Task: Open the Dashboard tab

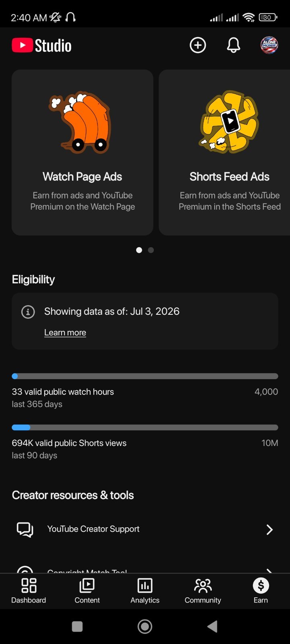Action: point(29,590)
